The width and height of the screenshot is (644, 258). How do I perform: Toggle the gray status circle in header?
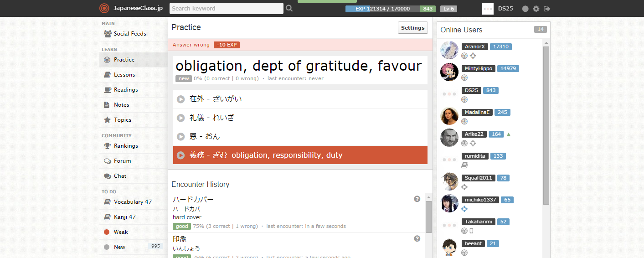click(x=526, y=9)
